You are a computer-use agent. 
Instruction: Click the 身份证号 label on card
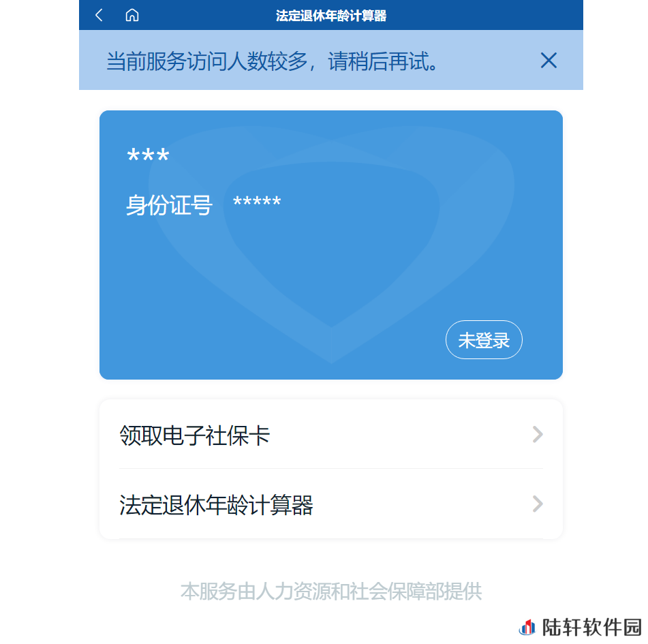pos(169,205)
